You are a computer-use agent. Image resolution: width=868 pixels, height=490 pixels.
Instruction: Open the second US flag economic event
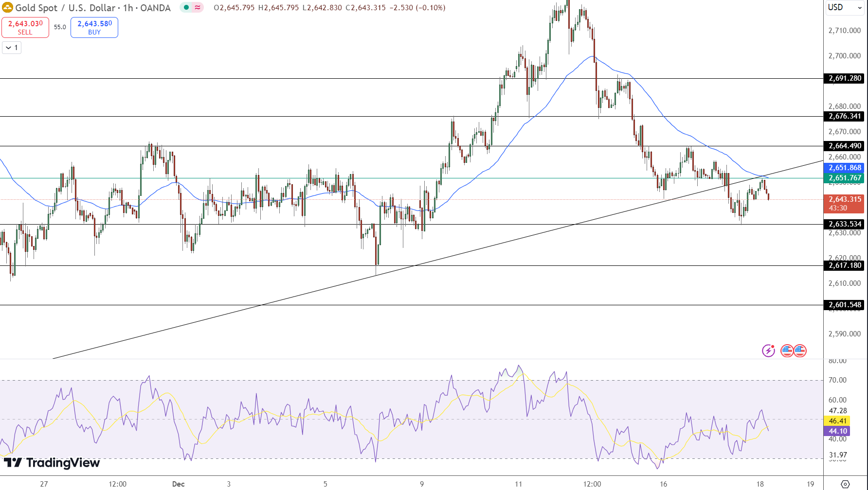pyautogui.click(x=800, y=350)
